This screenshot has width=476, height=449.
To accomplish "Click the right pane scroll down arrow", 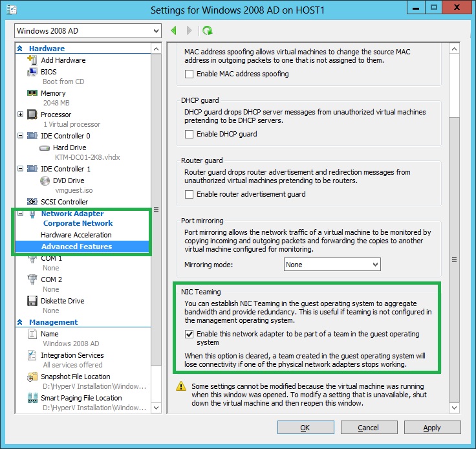I will click(454, 408).
